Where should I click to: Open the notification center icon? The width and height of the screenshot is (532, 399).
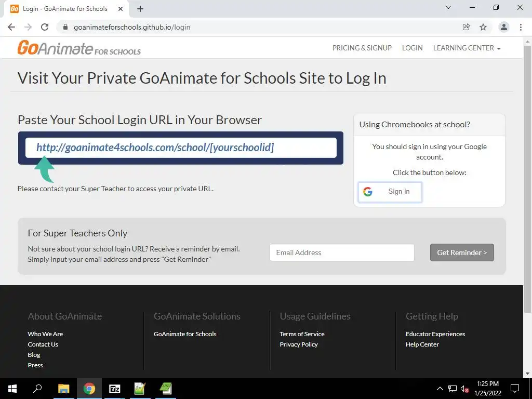(515, 389)
